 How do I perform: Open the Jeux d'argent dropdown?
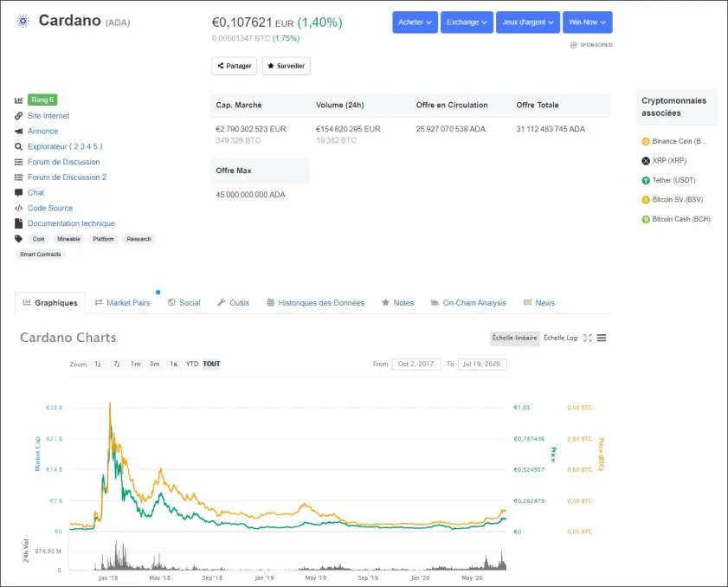528,23
